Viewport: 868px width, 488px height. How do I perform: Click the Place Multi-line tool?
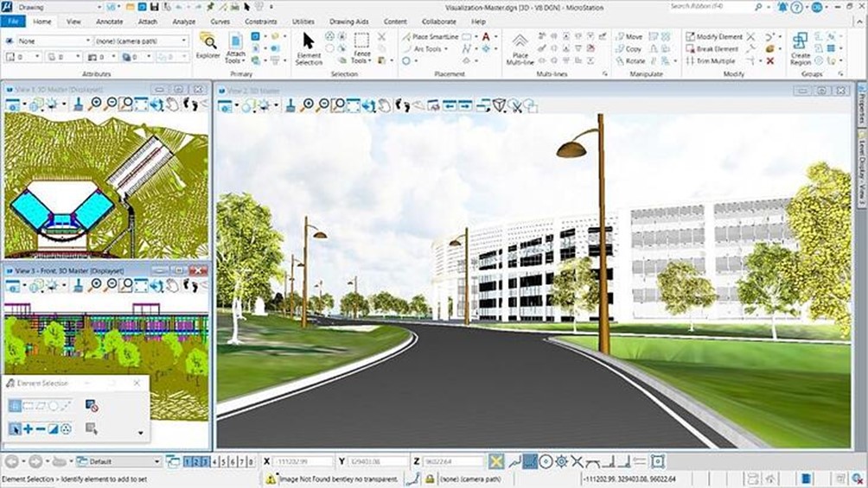tap(520, 48)
